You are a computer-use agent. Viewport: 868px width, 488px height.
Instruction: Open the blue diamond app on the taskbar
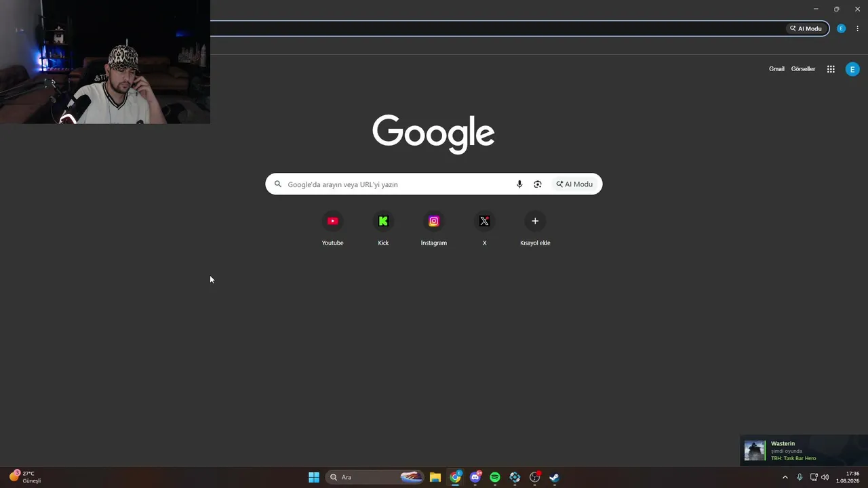pyautogui.click(x=515, y=477)
